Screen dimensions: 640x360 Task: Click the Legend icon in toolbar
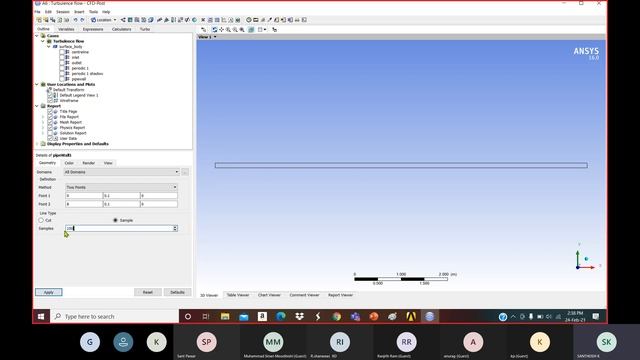(173, 20)
